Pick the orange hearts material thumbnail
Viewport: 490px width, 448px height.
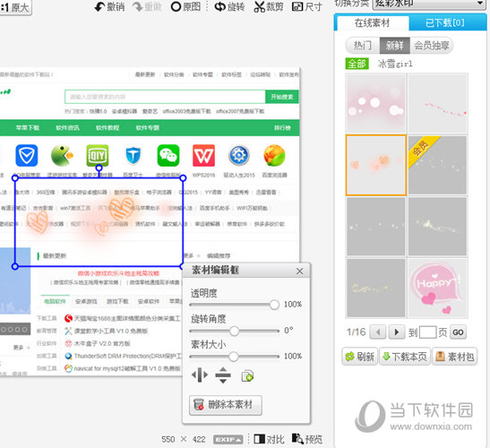375,165
